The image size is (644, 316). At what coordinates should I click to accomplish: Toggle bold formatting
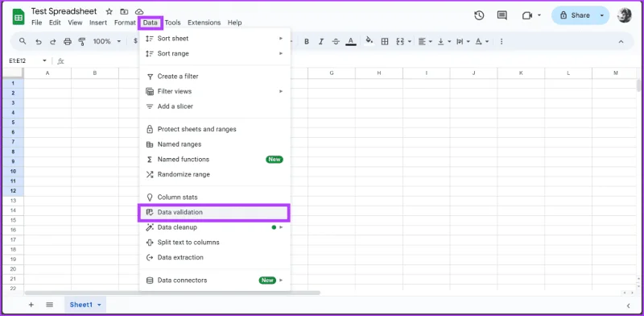point(307,42)
